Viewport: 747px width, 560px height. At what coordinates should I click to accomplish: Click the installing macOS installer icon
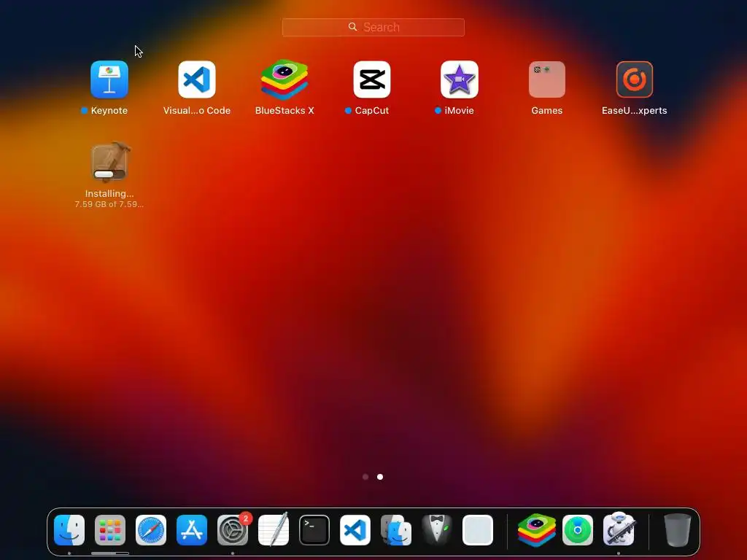click(109, 162)
